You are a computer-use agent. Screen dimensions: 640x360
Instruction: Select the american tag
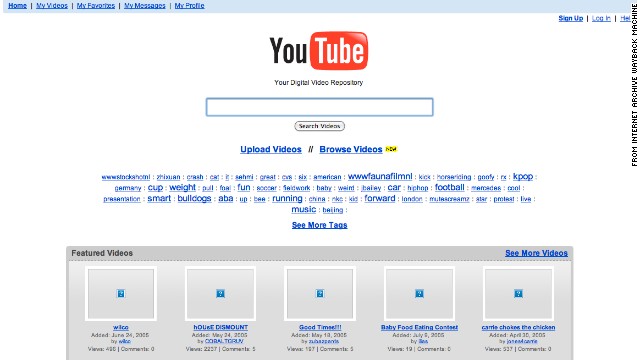(x=327, y=177)
